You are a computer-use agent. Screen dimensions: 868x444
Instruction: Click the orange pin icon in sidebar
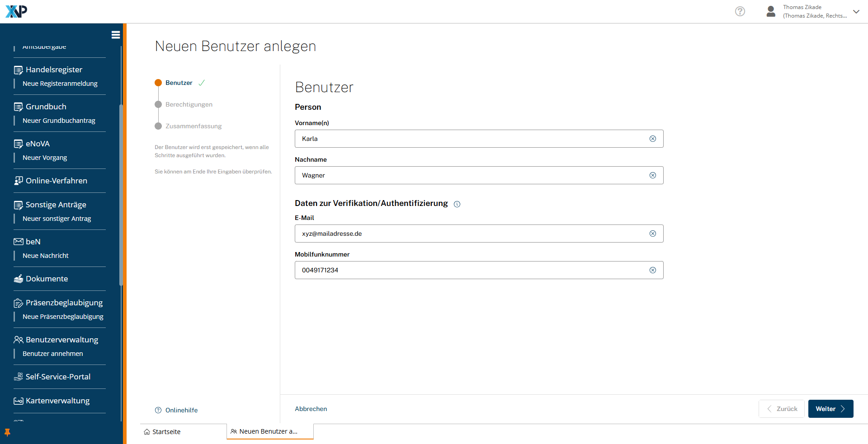[x=7, y=432]
